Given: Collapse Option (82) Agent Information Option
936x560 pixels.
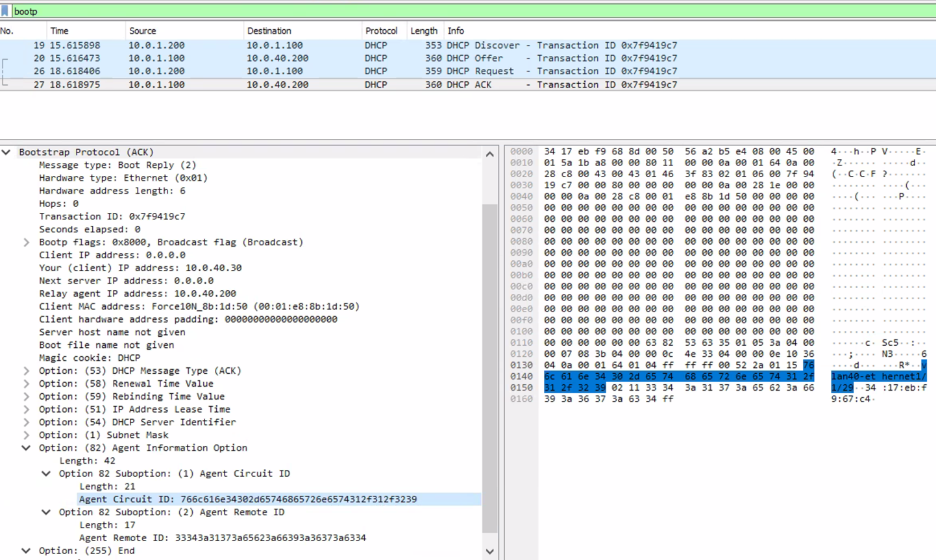Looking at the screenshot, I should [x=26, y=448].
